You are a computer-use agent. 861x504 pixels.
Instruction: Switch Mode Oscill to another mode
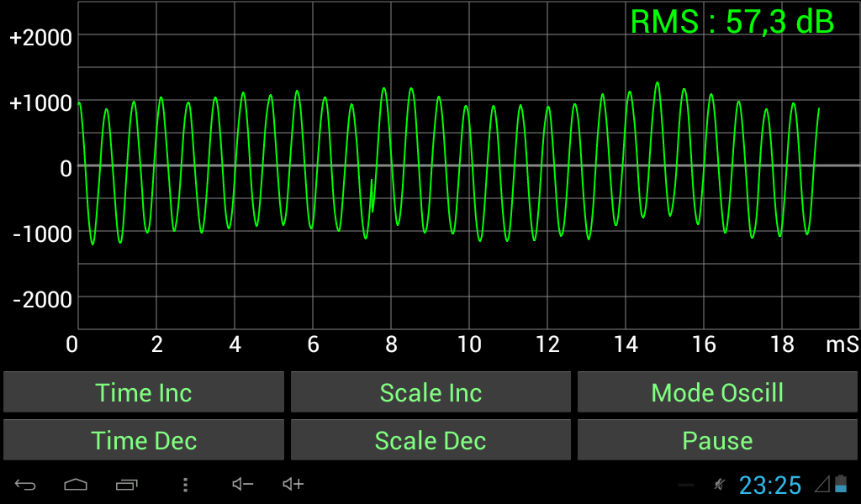716,391
